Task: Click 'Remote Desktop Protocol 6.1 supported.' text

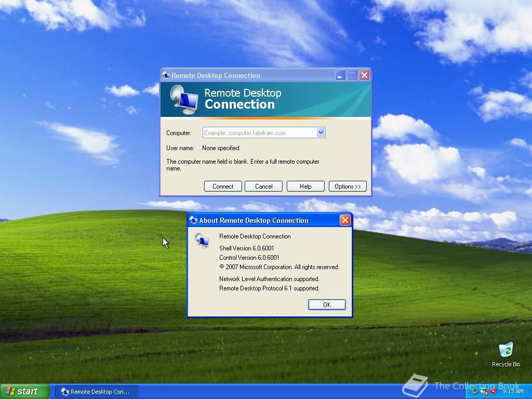Action: pyautogui.click(x=269, y=288)
